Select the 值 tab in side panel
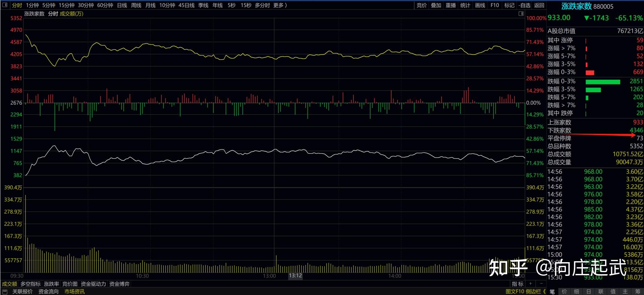The height and width of the screenshot is (295, 644). tap(613, 292)
